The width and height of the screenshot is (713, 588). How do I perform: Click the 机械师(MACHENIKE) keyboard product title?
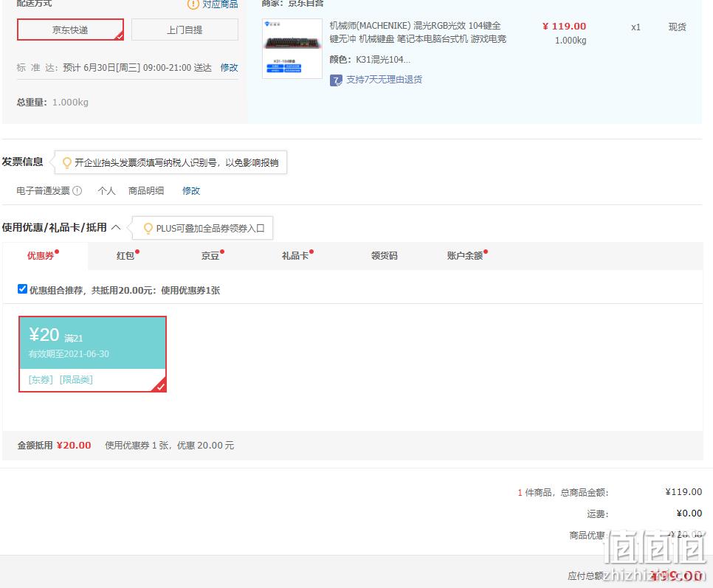pyautogui.click(x=418, y=32)
